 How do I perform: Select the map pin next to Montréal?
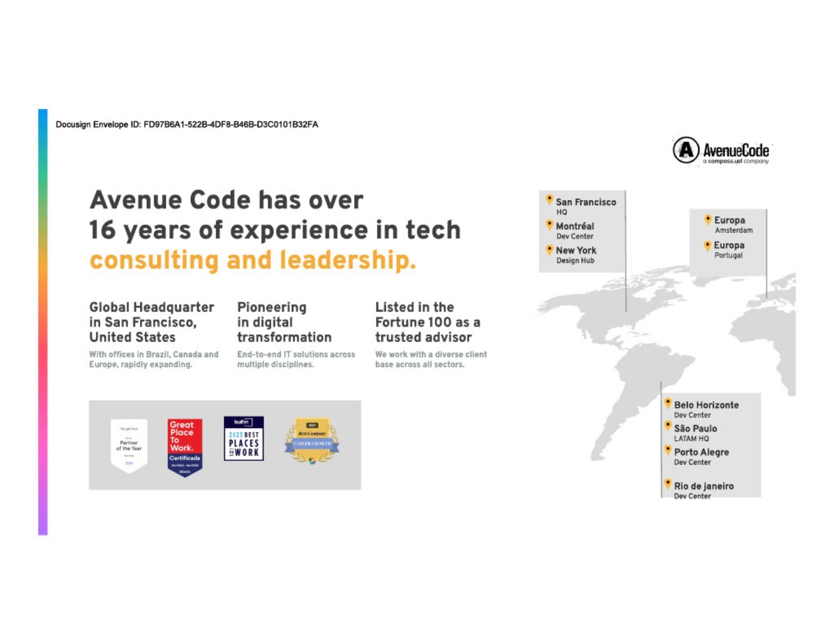click(549, 224)
